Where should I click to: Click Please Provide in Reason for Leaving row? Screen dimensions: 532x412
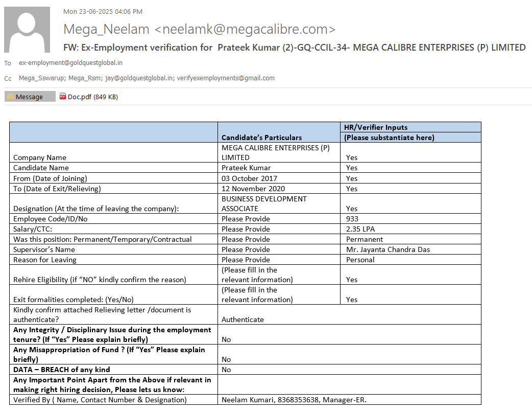[246, 260]
